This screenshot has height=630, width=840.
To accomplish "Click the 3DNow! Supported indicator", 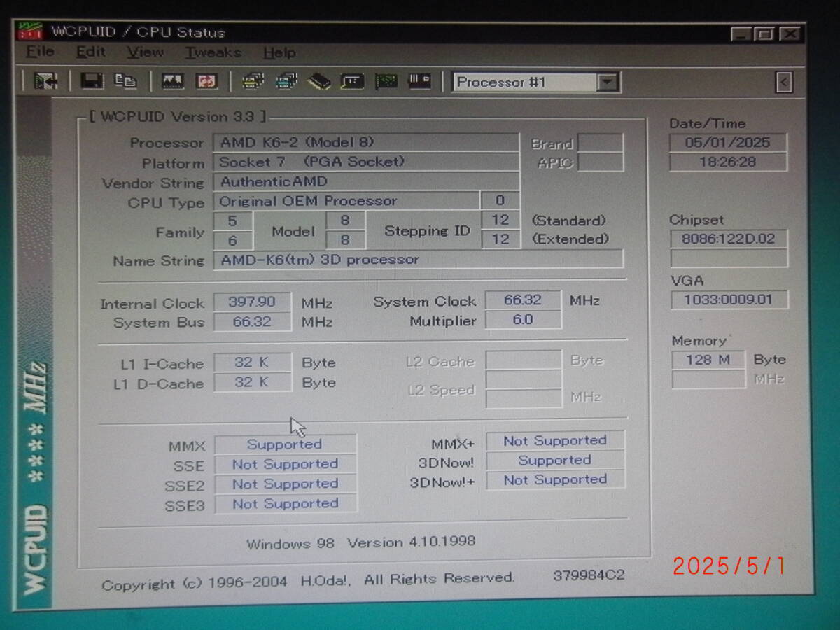I will tap(554, 461).
